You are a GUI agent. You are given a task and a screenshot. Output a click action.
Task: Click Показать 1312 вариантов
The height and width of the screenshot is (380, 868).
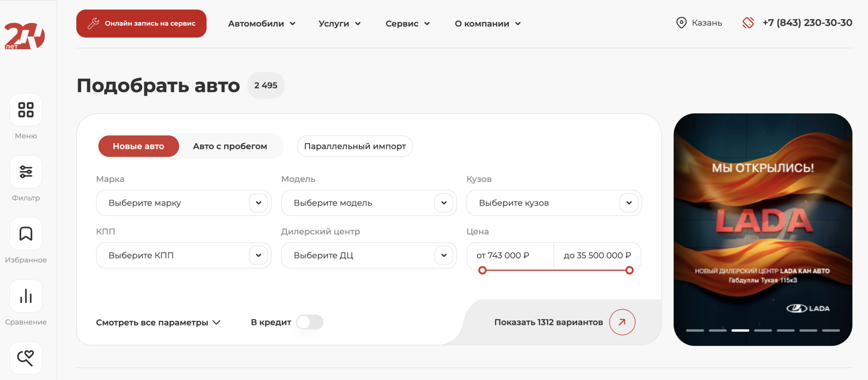click(x=548, y=322)
